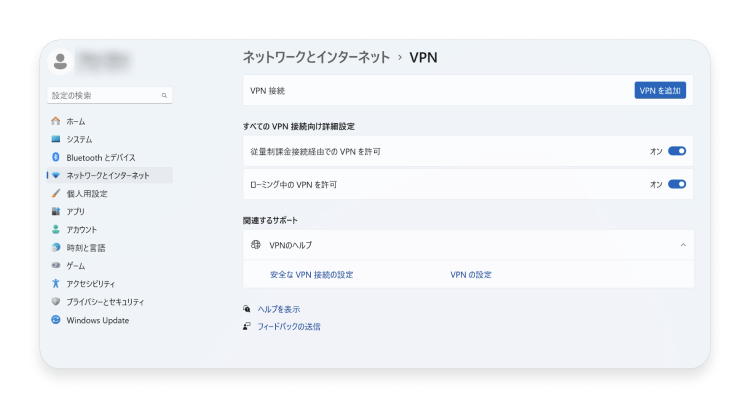Click the 個人用設定 paintbrush icon
Viewport: 750px width, 409px height.
click(x=55, y=193)
